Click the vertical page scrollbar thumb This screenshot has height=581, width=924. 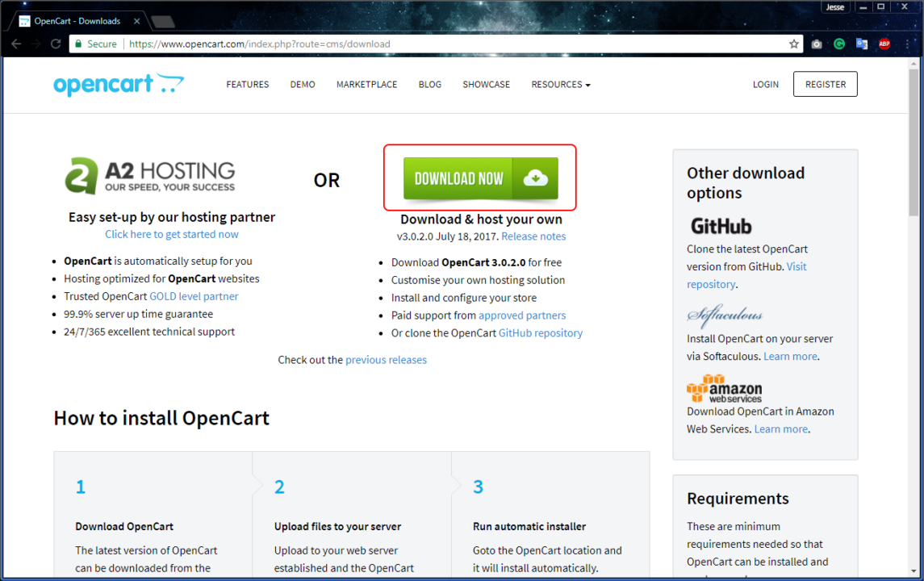click(914, 143)
